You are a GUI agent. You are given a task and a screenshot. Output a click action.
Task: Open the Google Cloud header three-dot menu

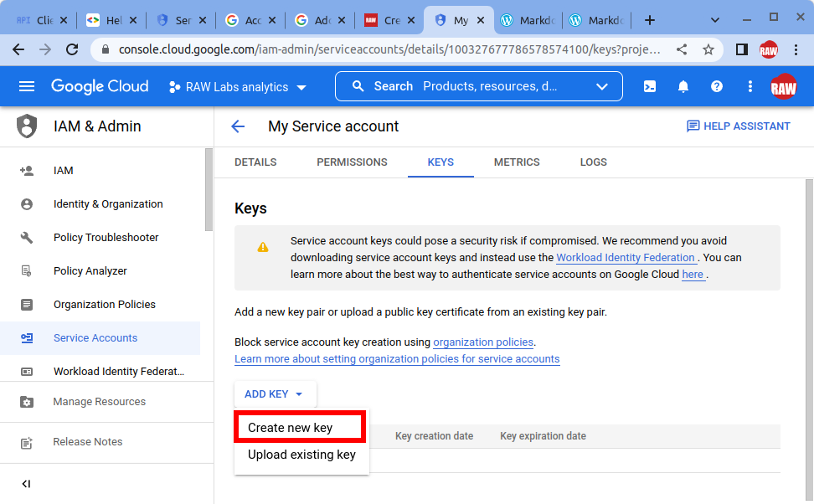(750, 87)
